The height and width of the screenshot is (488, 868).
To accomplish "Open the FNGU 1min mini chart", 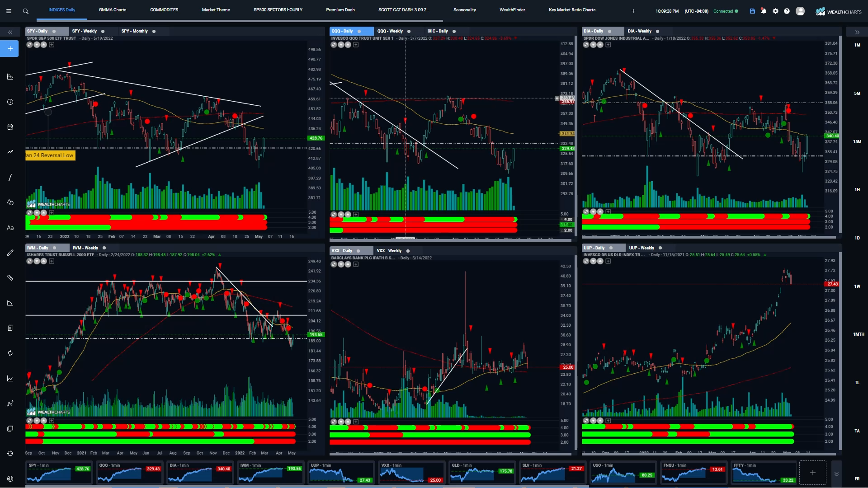I will click(x=693, y=473).
